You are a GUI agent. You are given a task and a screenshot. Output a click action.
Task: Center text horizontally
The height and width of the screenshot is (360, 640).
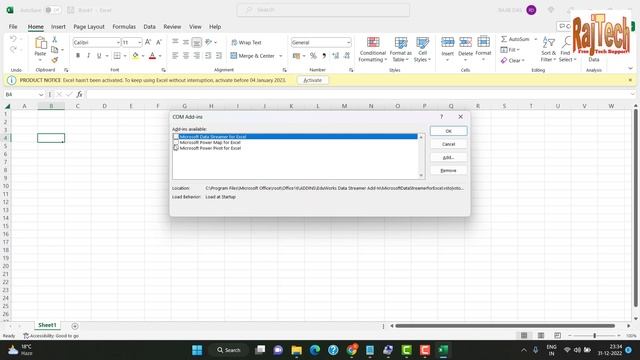click(186, 56)
